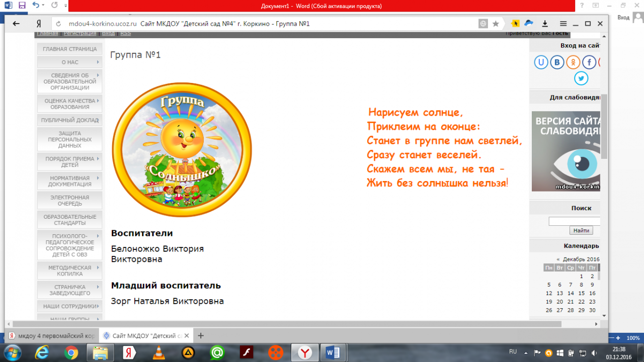The height and width of the screenshot is (362, 644).
Task: Zoom in with Word's plus zoom button
Action: click(x=618, y=338)
